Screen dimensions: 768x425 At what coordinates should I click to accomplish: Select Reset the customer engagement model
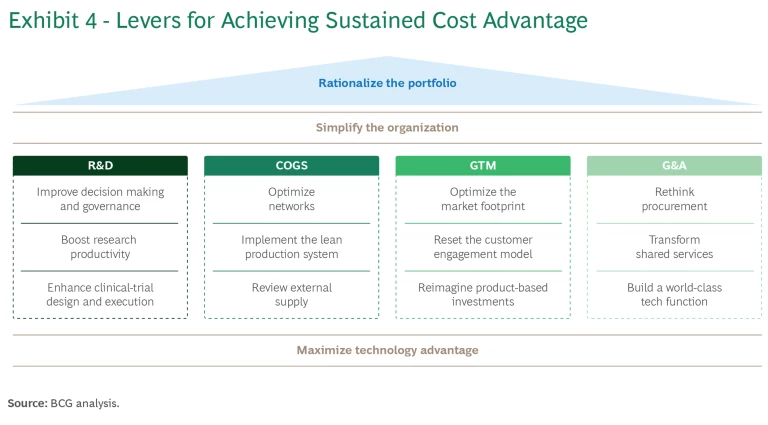coord(483,247)
